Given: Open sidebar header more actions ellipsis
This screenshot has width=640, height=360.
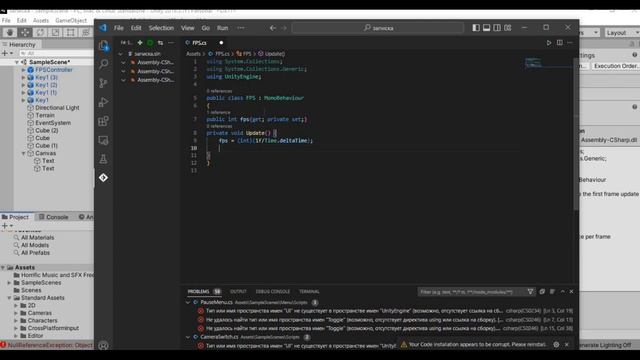Looking at the screenshot, I should coord(171,42).
